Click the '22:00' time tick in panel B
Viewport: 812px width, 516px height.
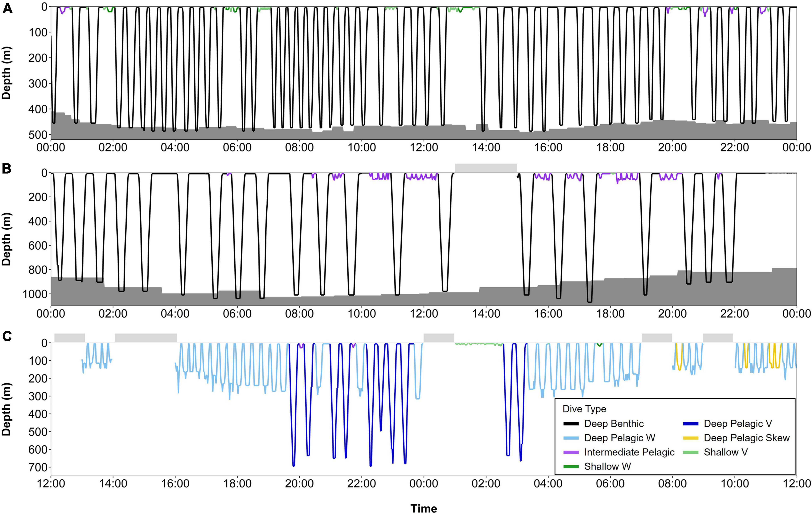(734, 313)
